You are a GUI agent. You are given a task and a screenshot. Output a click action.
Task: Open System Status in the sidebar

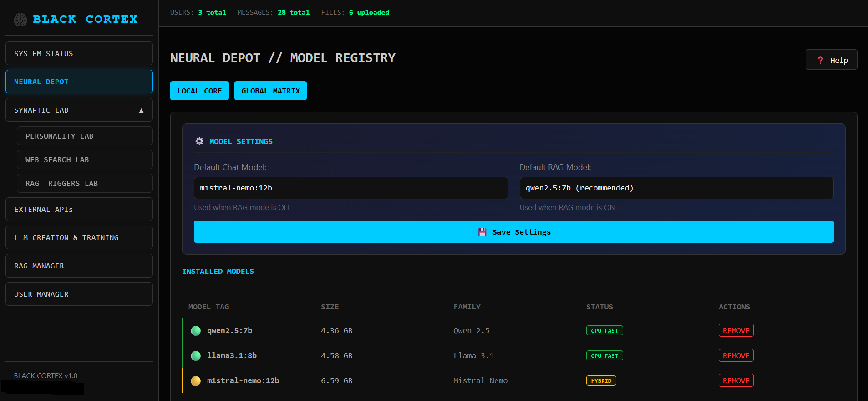(x=79, y=54)
